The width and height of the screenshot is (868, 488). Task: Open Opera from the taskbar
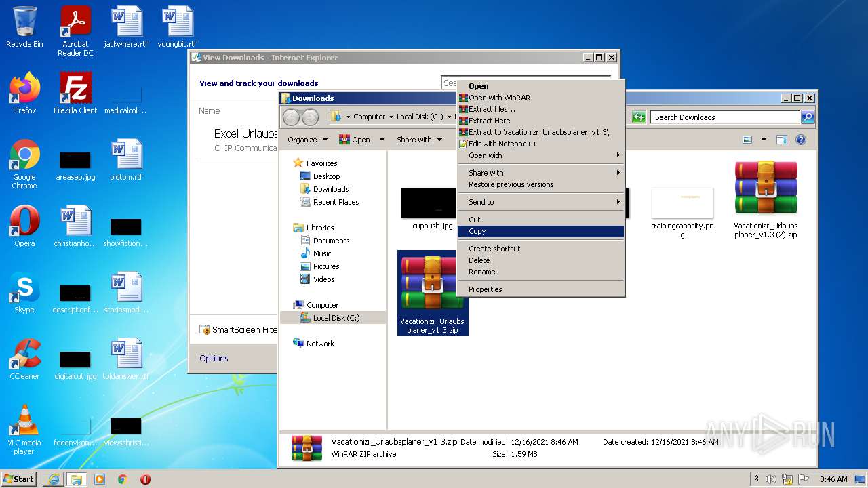145,479
